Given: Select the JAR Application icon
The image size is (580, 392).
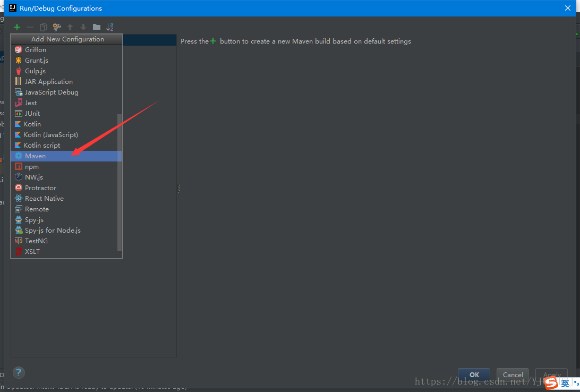Looking at the screenshot, I should tap(19, 81).
